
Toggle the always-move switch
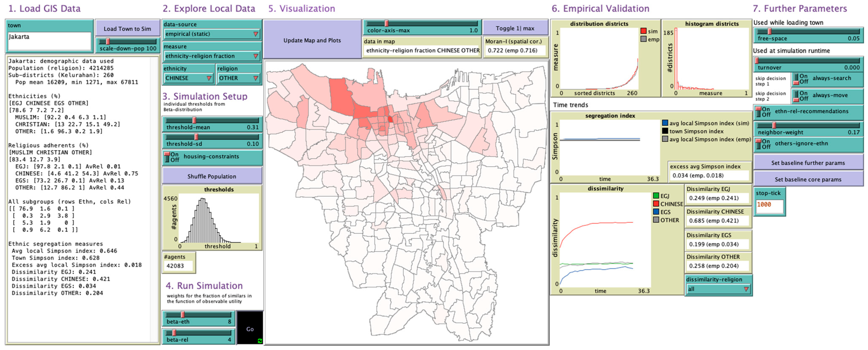(796, 96)
